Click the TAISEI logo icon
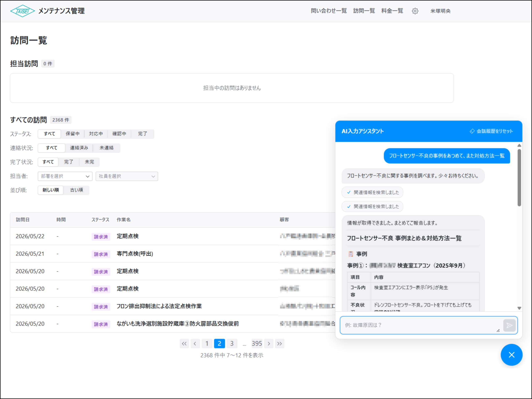The width and height of the screenshot is (532, 399). [22, 11]
